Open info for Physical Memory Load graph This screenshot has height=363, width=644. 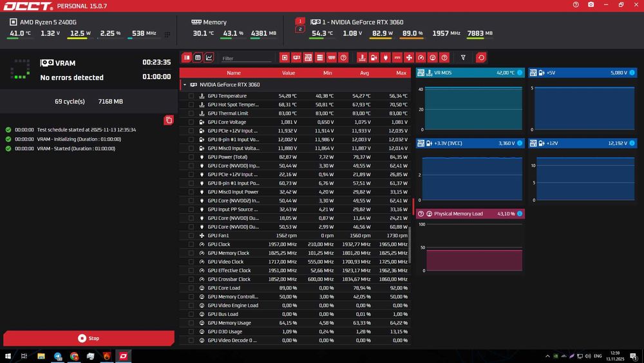coord(520,214)
